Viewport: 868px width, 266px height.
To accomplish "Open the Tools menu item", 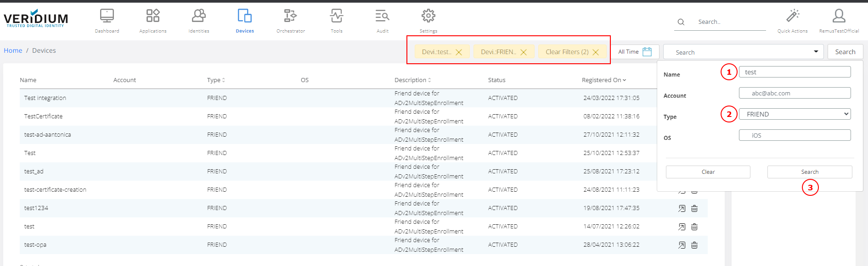I will [x=336, y=21].
